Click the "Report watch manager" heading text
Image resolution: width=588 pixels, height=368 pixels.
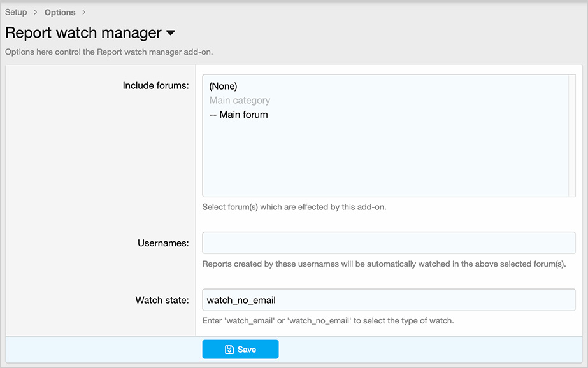[83, 33]
